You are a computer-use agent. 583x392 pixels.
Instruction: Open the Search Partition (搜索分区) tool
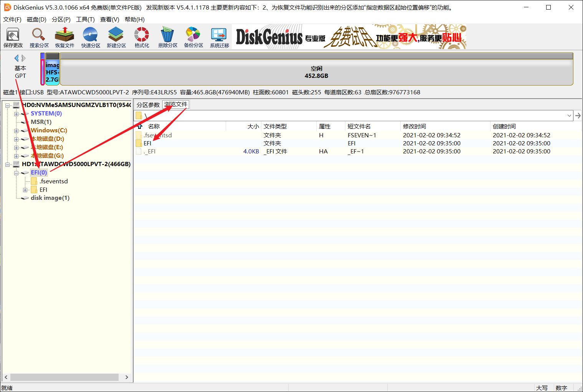click(39, 37)
